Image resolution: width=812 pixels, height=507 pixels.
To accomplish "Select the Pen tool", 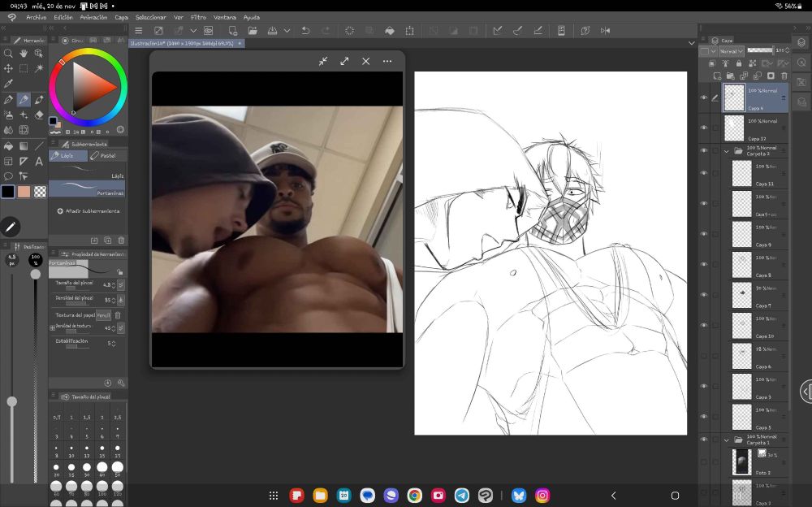I will tap(8, 100).
